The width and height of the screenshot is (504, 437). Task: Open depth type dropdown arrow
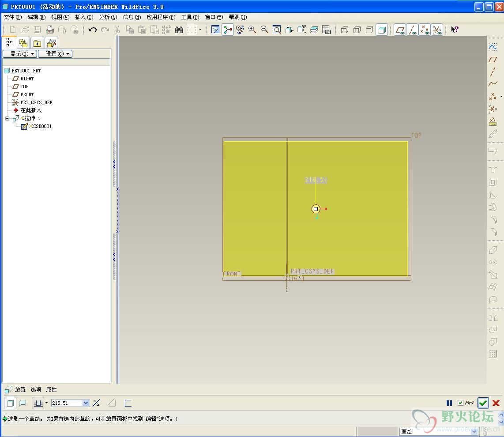coord(47,403)
